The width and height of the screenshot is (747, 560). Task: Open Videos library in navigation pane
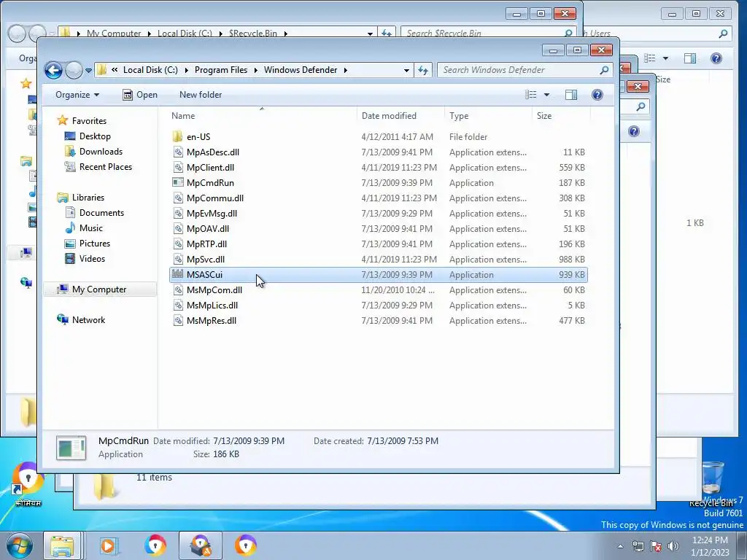click(x=92, y=259)
